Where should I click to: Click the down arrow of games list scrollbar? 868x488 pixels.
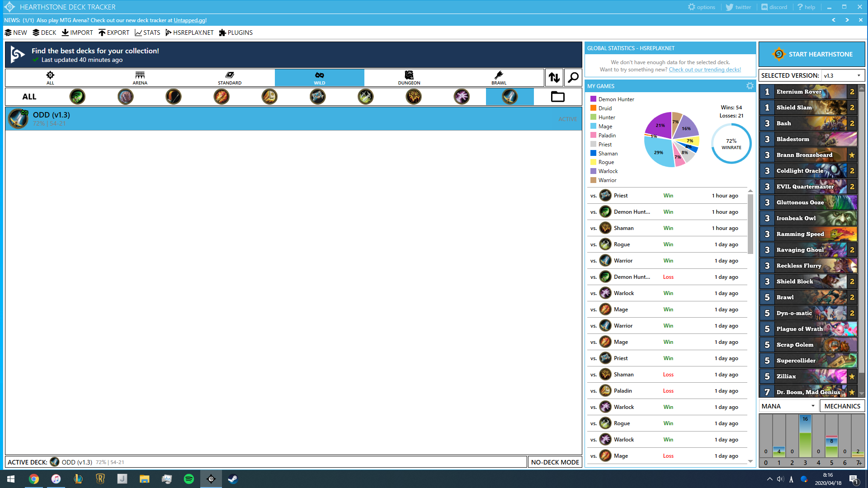click(x=750, y=461)
